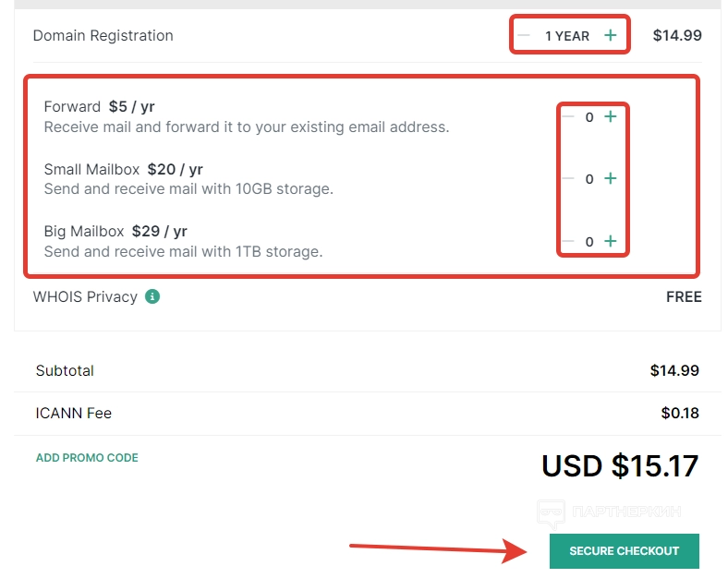Select the Small Mailbox quantity value
The image size is (728, 578).
coord(589,179)
